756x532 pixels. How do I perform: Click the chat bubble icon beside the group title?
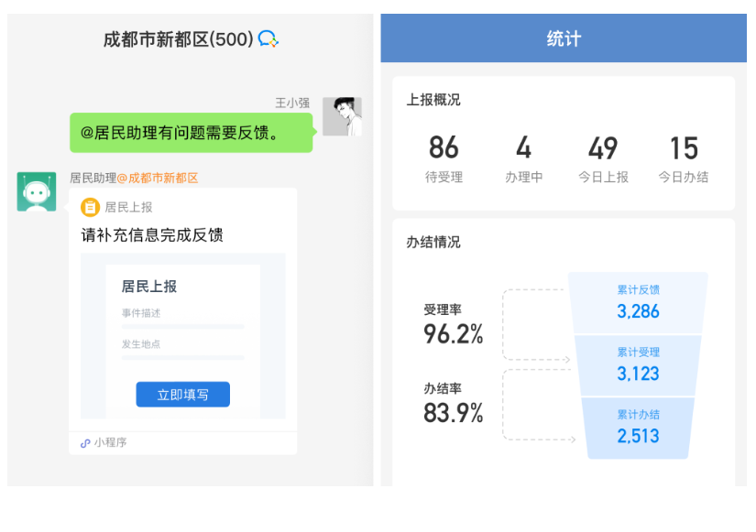pos(268,39)
